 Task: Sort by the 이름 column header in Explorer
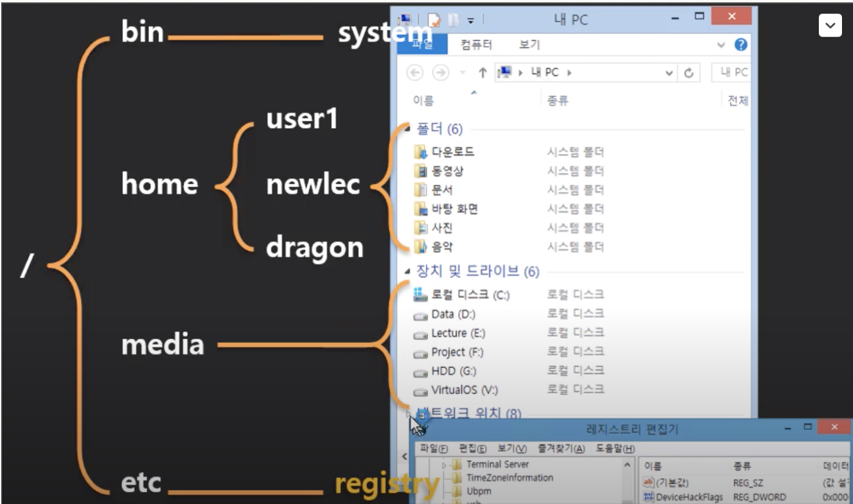click(x=423, y=101)
